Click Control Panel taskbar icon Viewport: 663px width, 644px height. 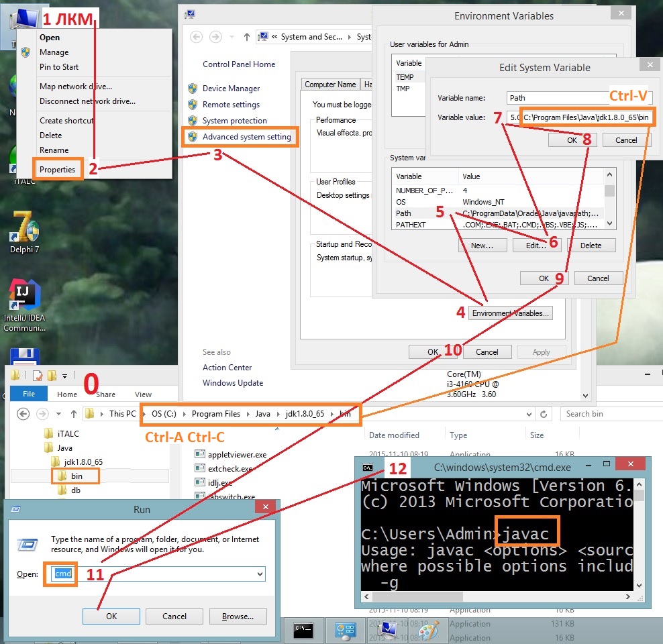click(x=345, y=630)
